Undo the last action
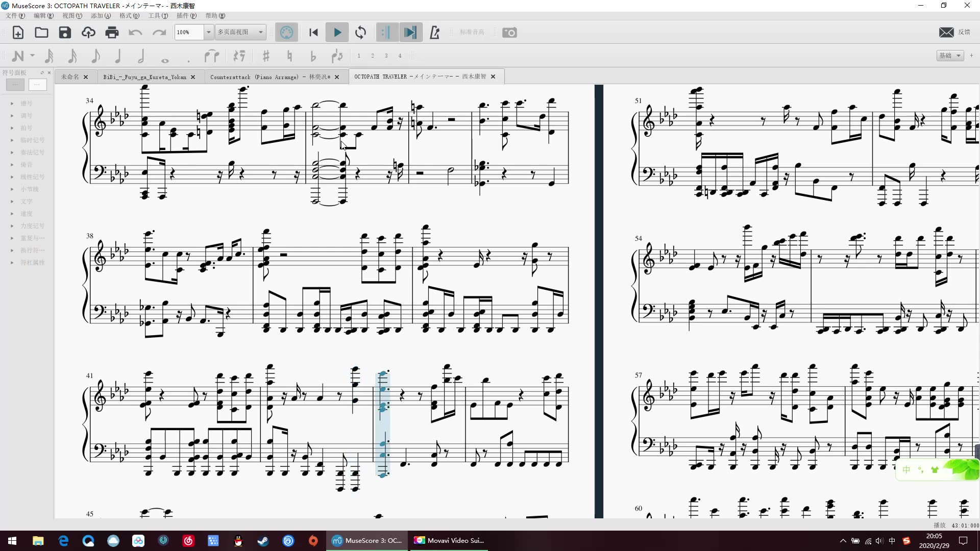Viewport: 980px width, 551px height. point(135,33)
